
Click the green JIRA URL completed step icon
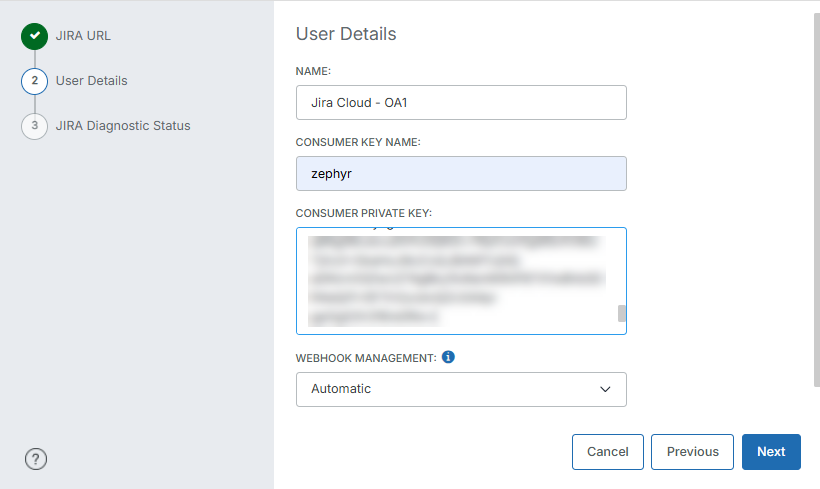(35, 36)
